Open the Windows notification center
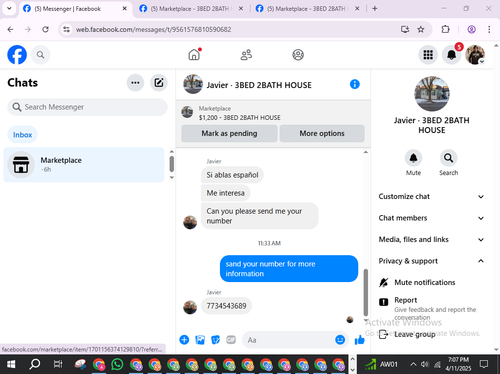The width and height of the screenshot is (500, 374). point(484,364)
